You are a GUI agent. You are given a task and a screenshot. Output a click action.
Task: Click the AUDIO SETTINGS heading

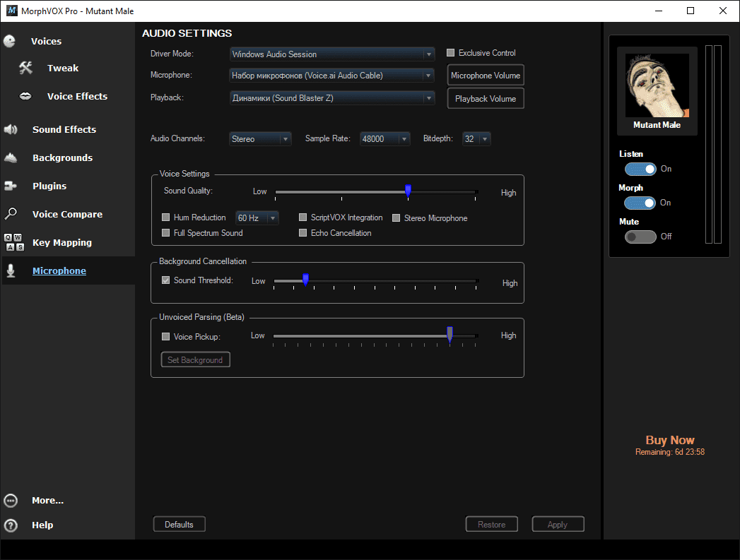pyautogui.click(x=187, y=33)
